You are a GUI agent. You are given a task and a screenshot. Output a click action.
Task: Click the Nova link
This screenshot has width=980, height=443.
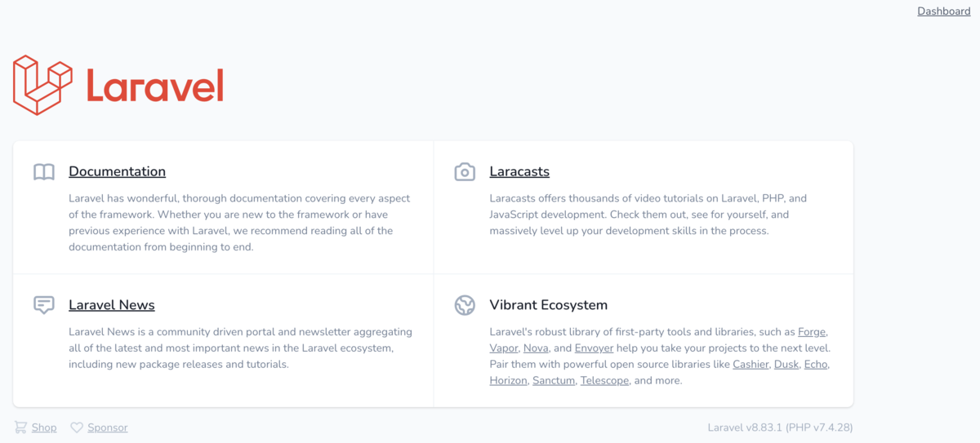coord(536,348)
